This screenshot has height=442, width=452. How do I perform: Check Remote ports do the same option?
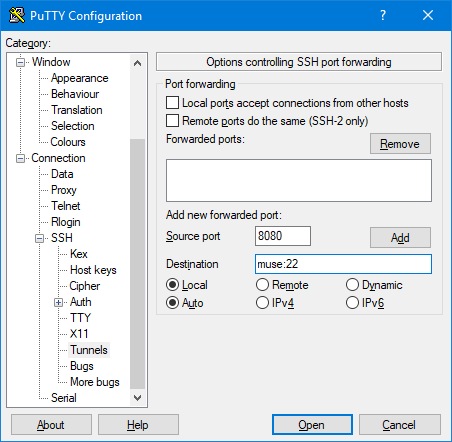click(172, 121)
